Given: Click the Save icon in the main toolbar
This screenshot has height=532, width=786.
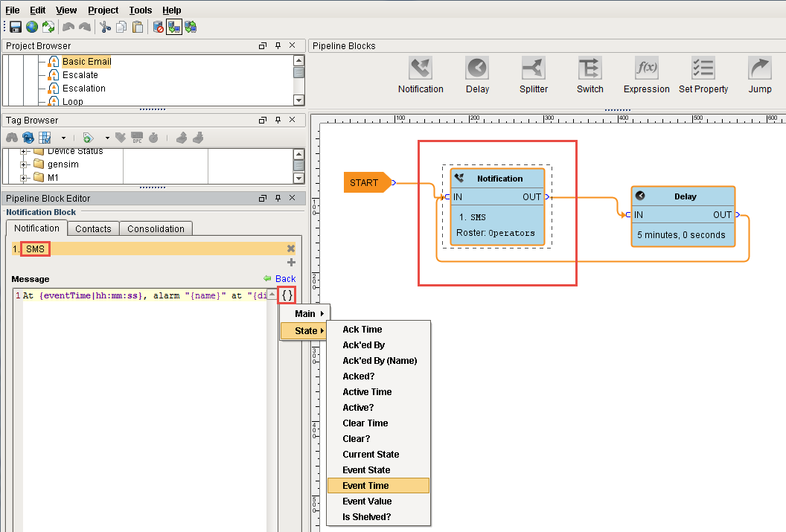Looking at the screenshot, I should point(15,28).
